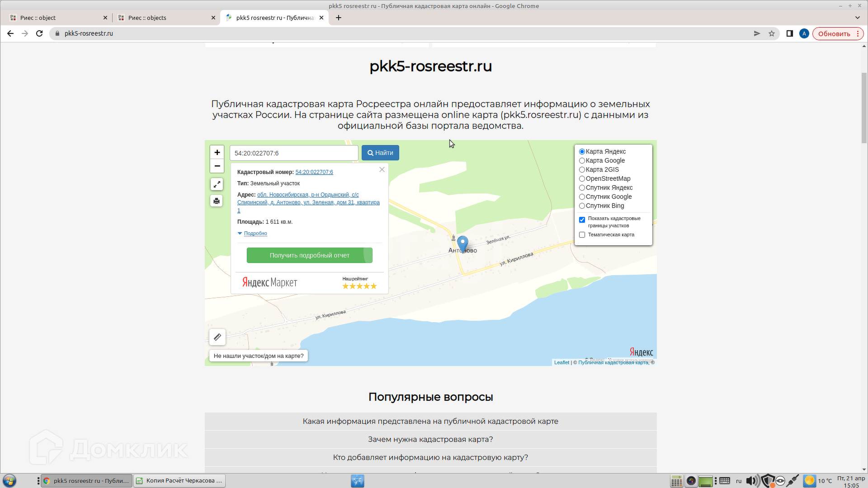Select the Карта Google radio option
The image size is (868, 488).
pyautogui.click(x=582, y=161)
